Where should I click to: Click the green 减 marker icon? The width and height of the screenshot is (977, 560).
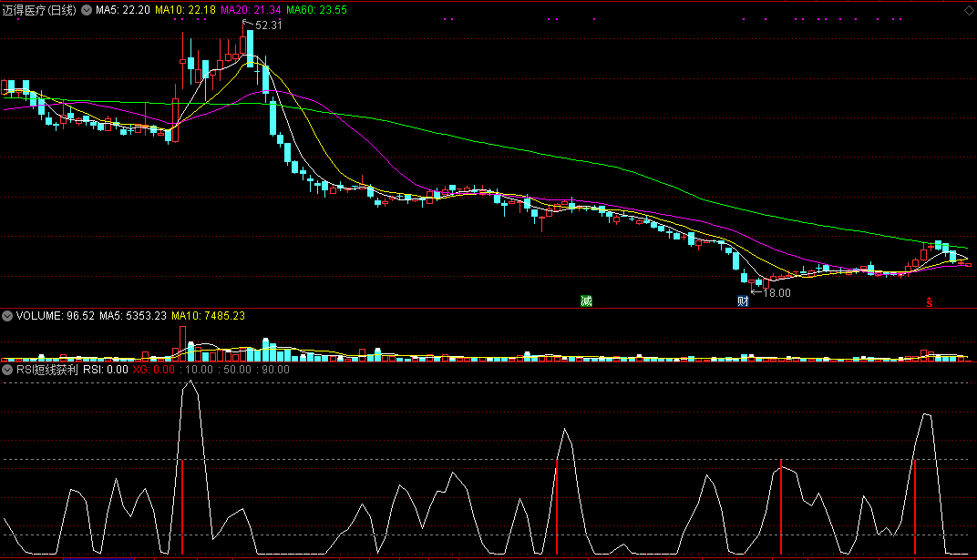586,301
